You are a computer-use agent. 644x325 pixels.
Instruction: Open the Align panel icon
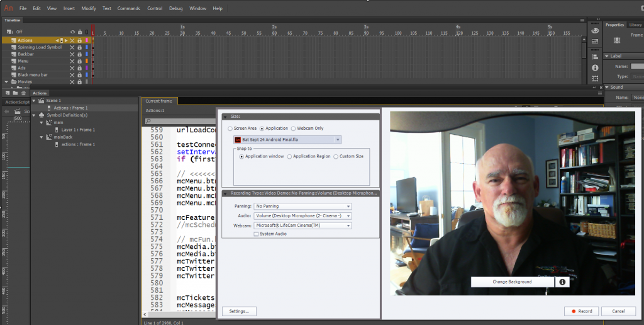coord(595,55)
